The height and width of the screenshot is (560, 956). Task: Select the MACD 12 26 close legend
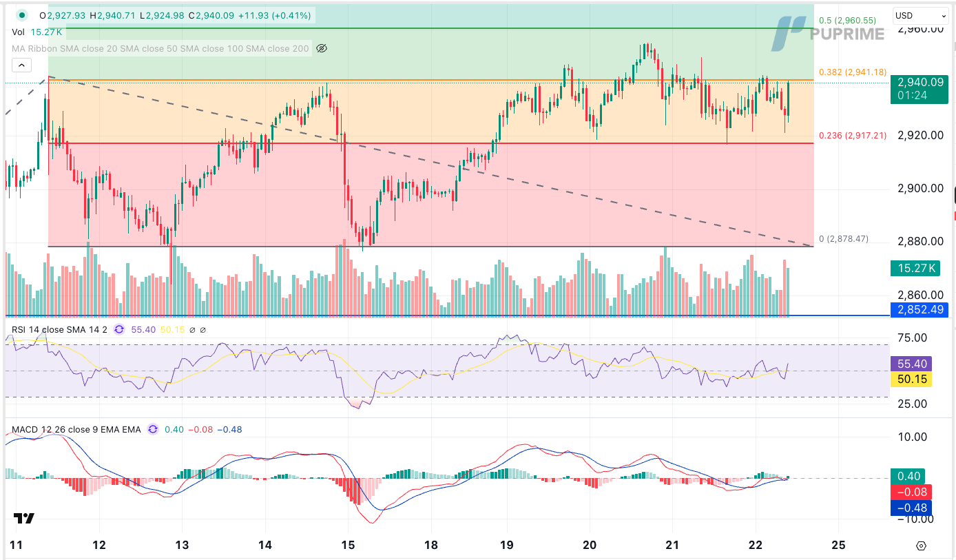click(76, 430)
